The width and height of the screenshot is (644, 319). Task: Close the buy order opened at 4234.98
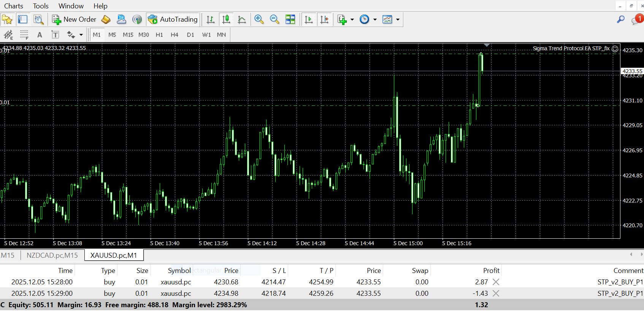[496, 293]
